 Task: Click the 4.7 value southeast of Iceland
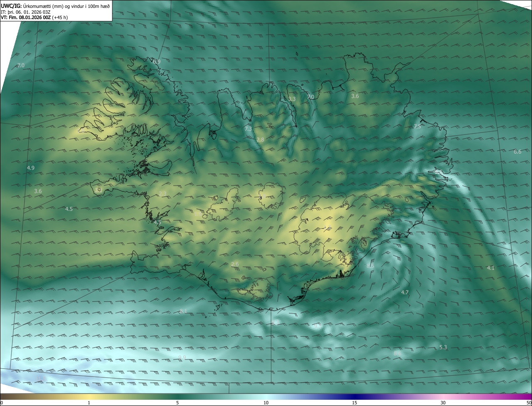click(405, 293)
